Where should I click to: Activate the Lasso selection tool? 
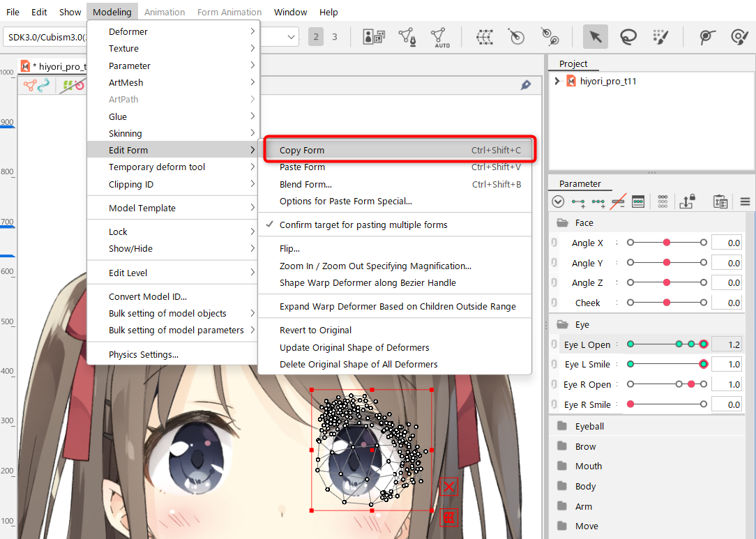tap(628, 37)
